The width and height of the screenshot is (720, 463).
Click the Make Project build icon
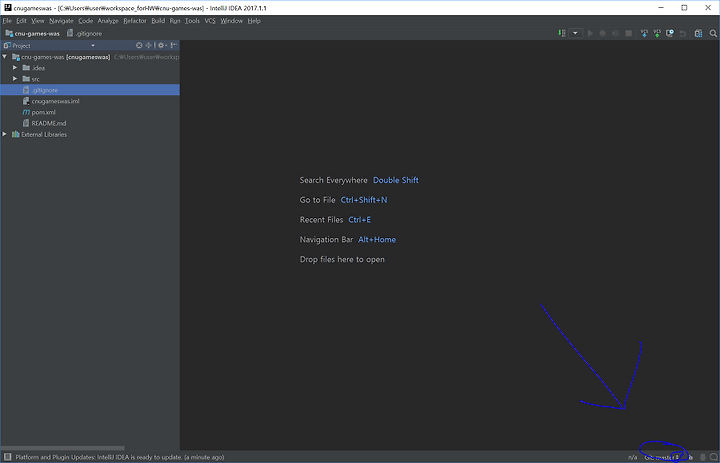[x=562, y=33]
